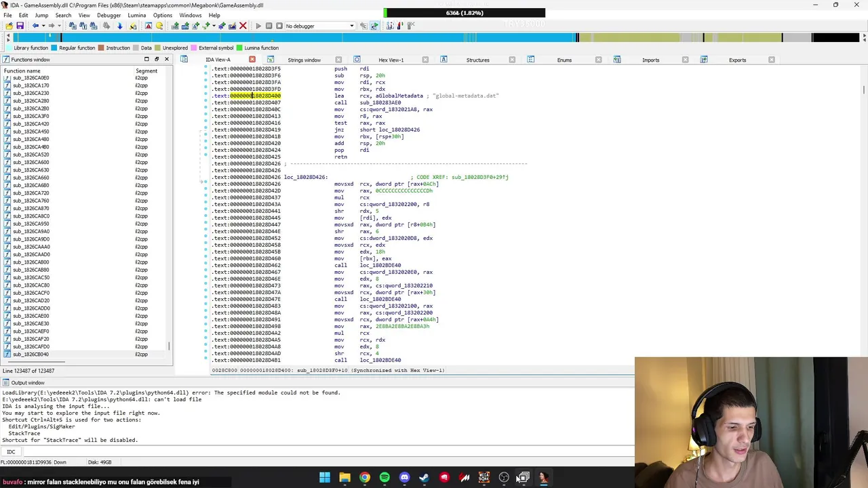Click the Open file toolbar icon
The image size is (868, 488).
pos(9,26)
